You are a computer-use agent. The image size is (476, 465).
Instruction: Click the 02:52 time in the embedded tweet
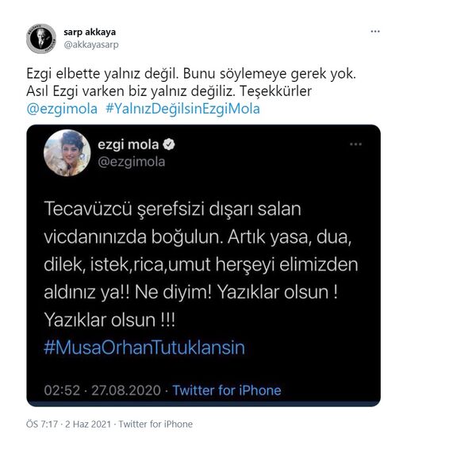coord(62,390)
